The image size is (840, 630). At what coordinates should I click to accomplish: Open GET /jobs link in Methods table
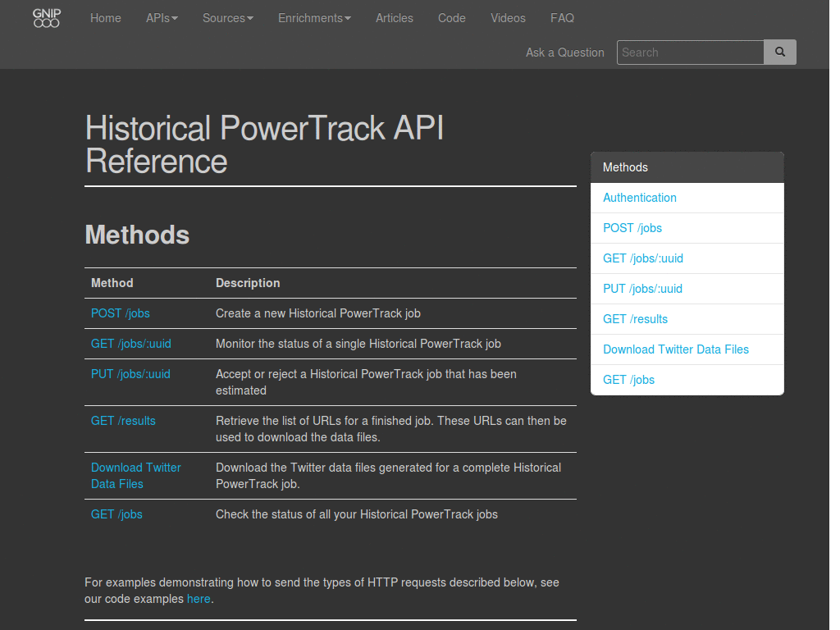coord(116,514)
